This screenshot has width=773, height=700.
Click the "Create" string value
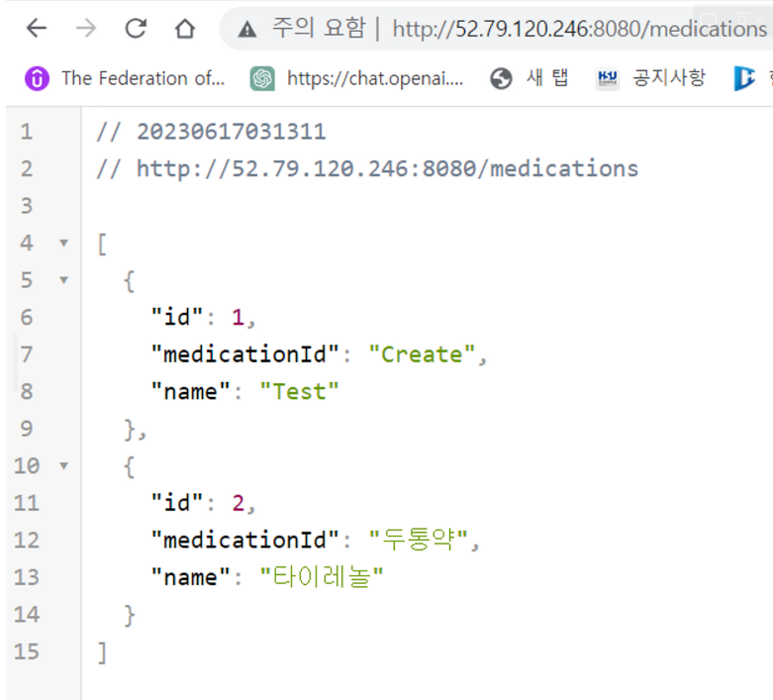point(422,354)
